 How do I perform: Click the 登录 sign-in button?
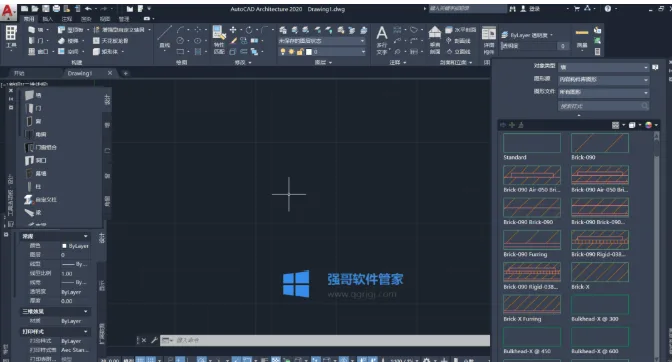[x=530, y=9]
